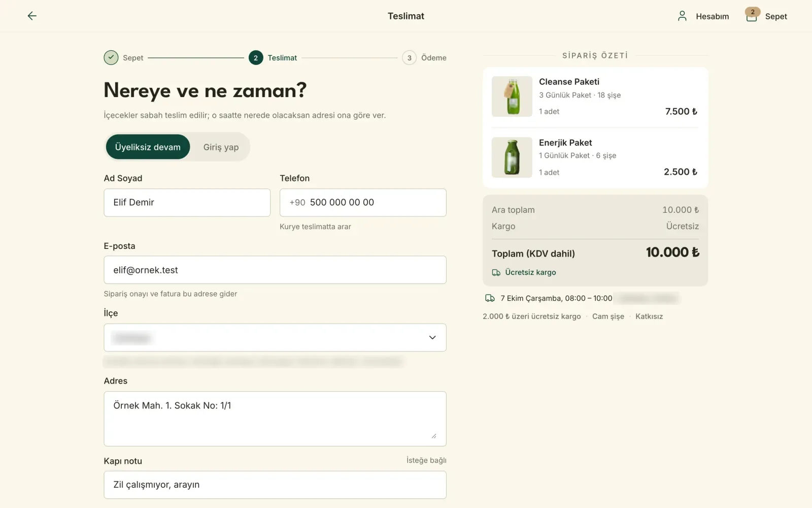Click the Katkısız text
The image size is (812, 508).
(649, 316)
